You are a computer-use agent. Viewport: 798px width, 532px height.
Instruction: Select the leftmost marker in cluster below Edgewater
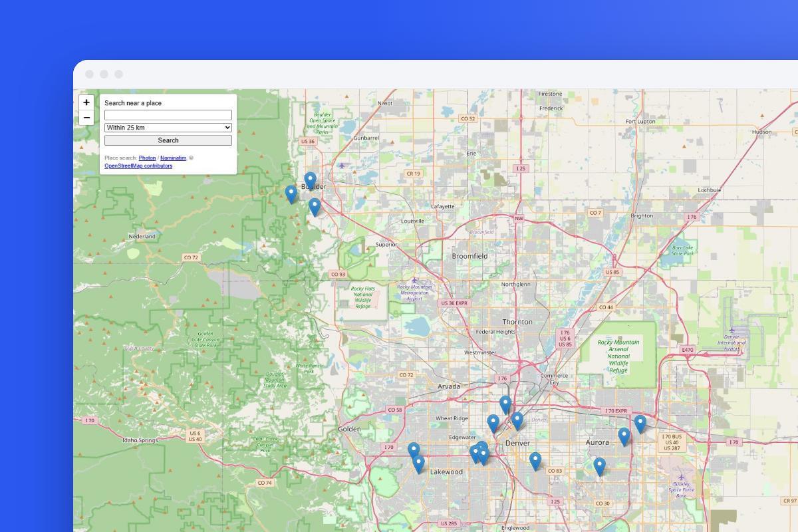coord(475,454)
